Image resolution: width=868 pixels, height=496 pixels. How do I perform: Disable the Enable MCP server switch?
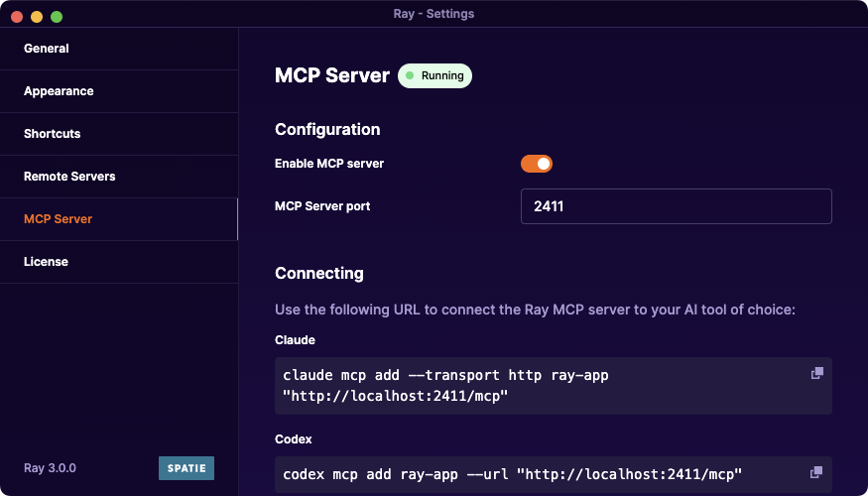537,164
